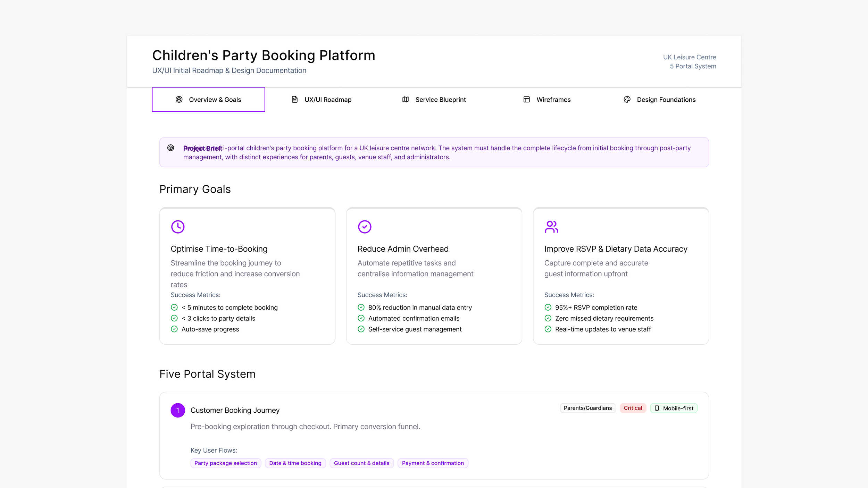The image size is (868, 488).
Task: Click the map icon on Service Blueprint tab
Action: pos(405,100)
